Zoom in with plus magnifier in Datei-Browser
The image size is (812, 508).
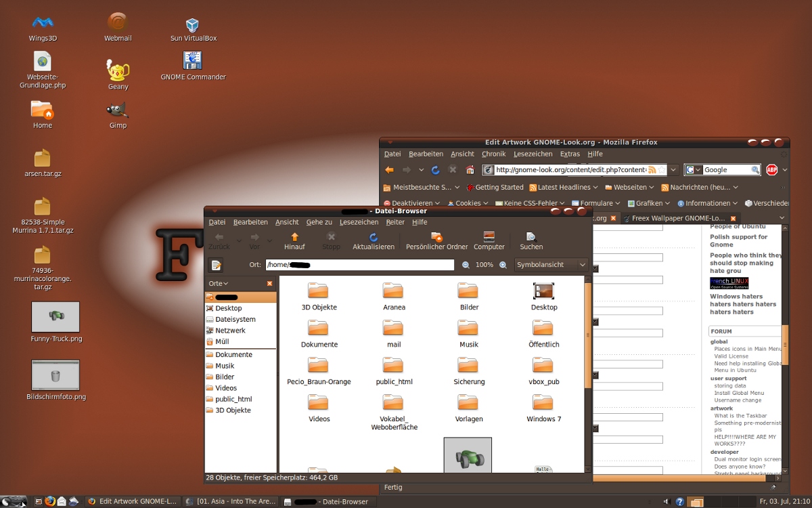pyautogui.click(x=503, y=265)
